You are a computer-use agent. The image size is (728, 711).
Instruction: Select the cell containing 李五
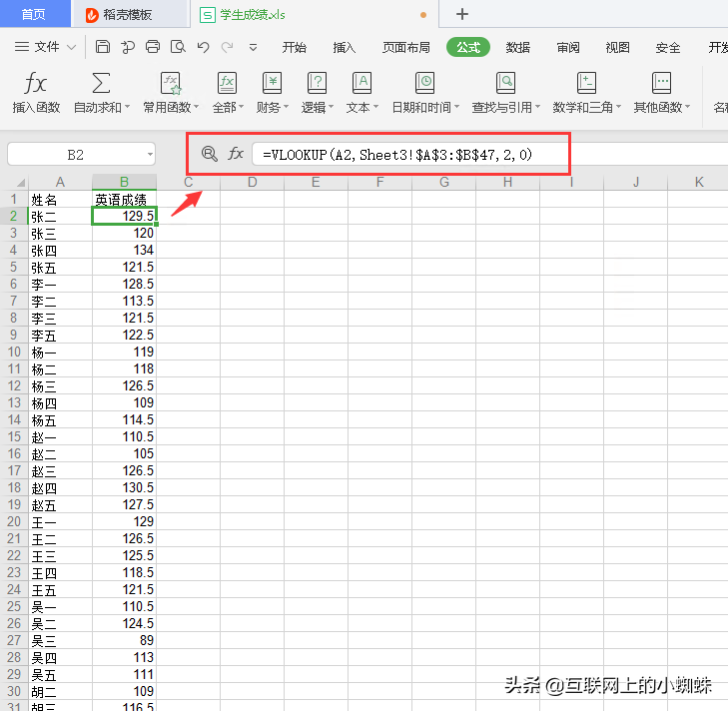click(x=60, y=335)
